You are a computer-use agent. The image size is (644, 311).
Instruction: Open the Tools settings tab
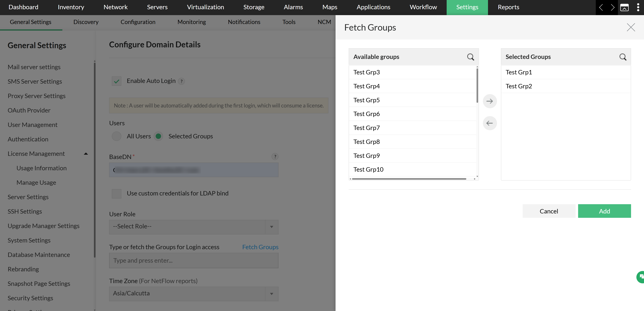click(x=289, y=22)
